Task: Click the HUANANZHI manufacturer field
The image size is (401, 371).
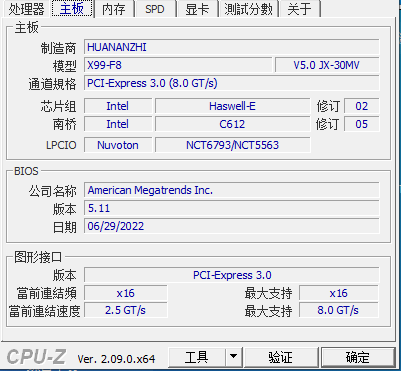Action: (232, 47)
